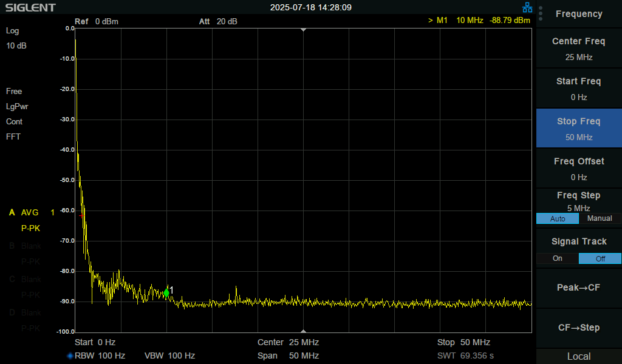Click the blue RBW coupling indicator
This screenshot has height=364, width=622.
[70, 356]
